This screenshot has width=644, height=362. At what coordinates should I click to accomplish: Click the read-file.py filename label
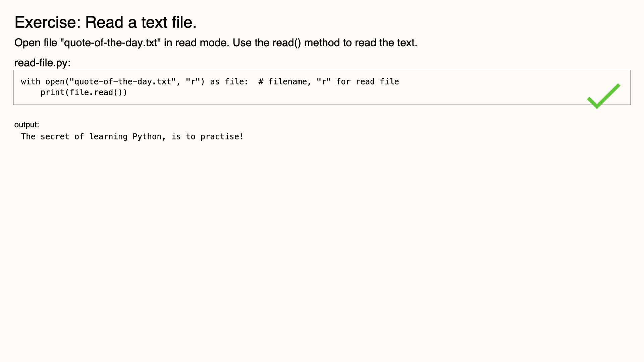tap(42, 63)
